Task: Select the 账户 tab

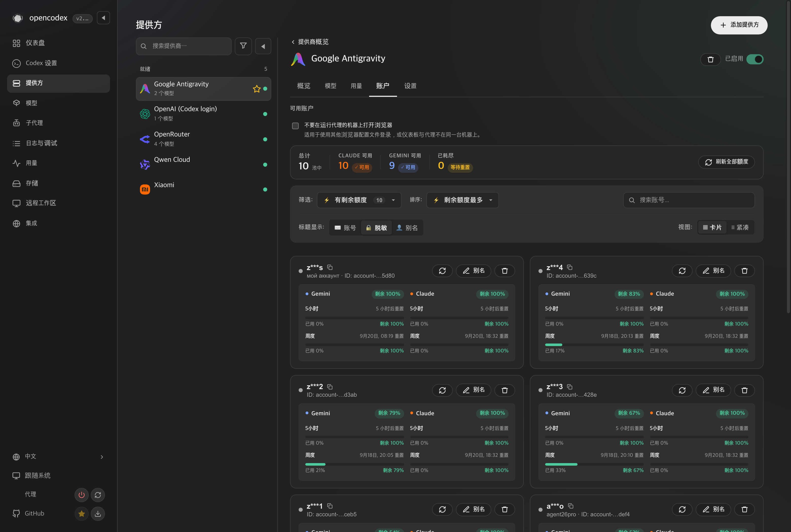Action: (383, 86)
